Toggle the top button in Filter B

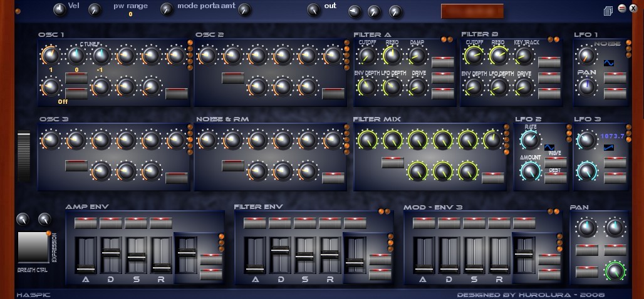pyautogui.click(x=549, y=63)
